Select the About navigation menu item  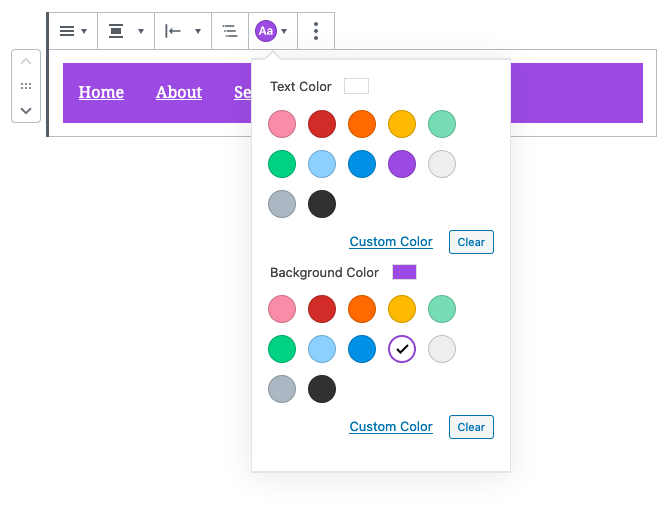click(x=179, y=92)
